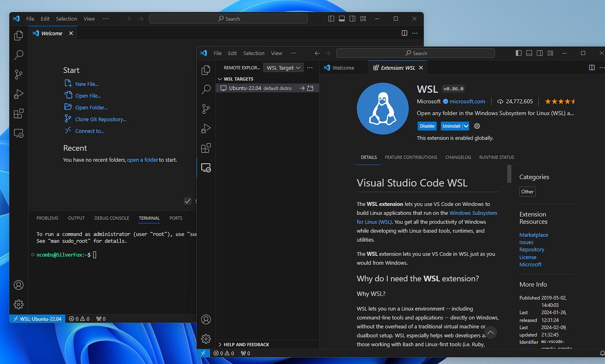The height and width of the screenshot is (364, 605).
Task: Open Source Control in front window activity bar
Action: (206, 109)
